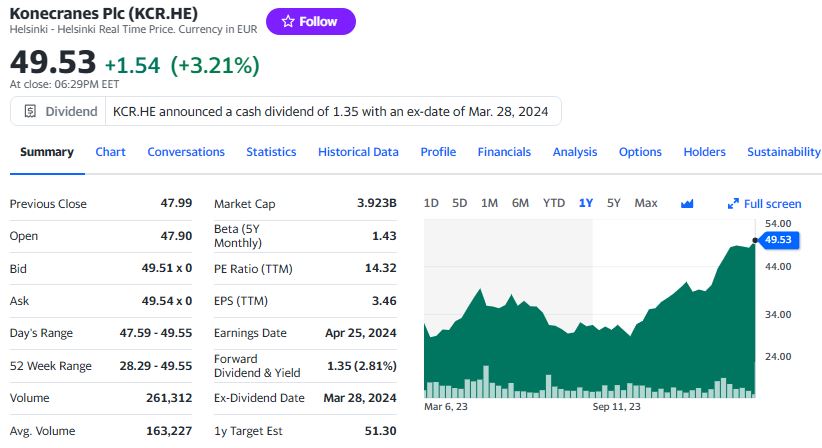Click Ex-Dividend Date value Mar 28, 2024
The height and width of the screenshot is (448, 822).
pyautogui.click(x=360, y=398)
